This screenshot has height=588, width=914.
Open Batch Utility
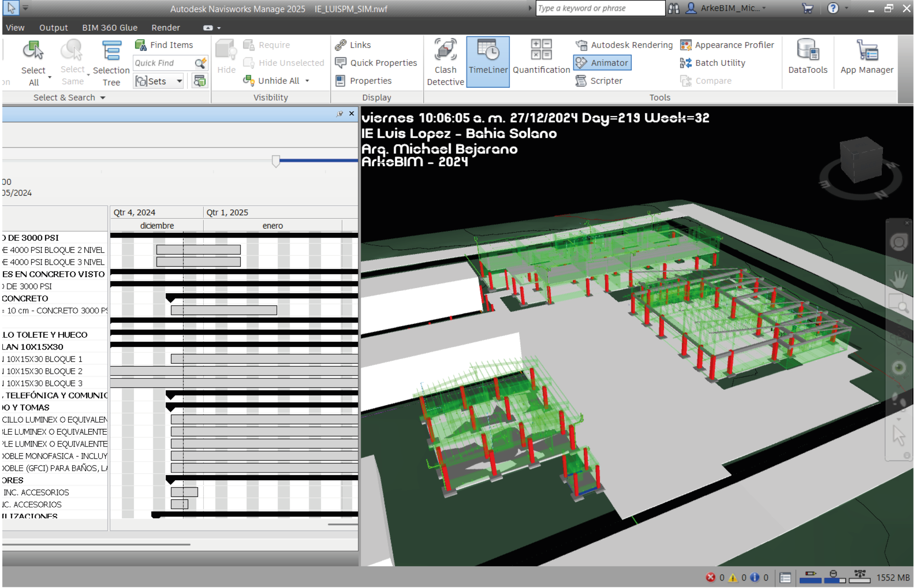(712, 62)
